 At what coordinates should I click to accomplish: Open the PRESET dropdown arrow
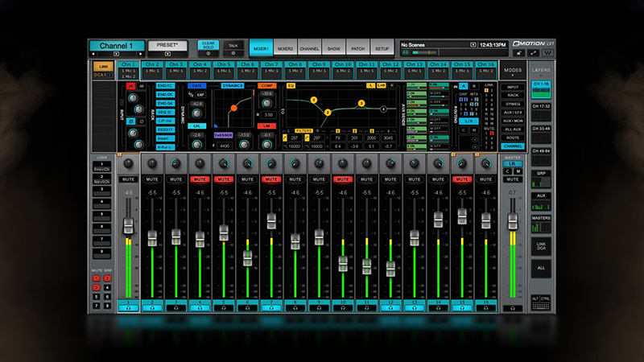[167, 54]
